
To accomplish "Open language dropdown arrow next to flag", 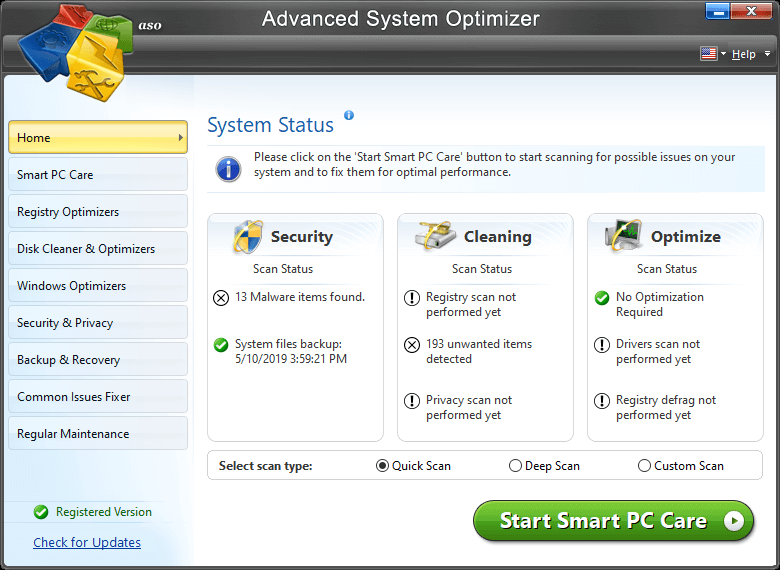I will (723, 53).
